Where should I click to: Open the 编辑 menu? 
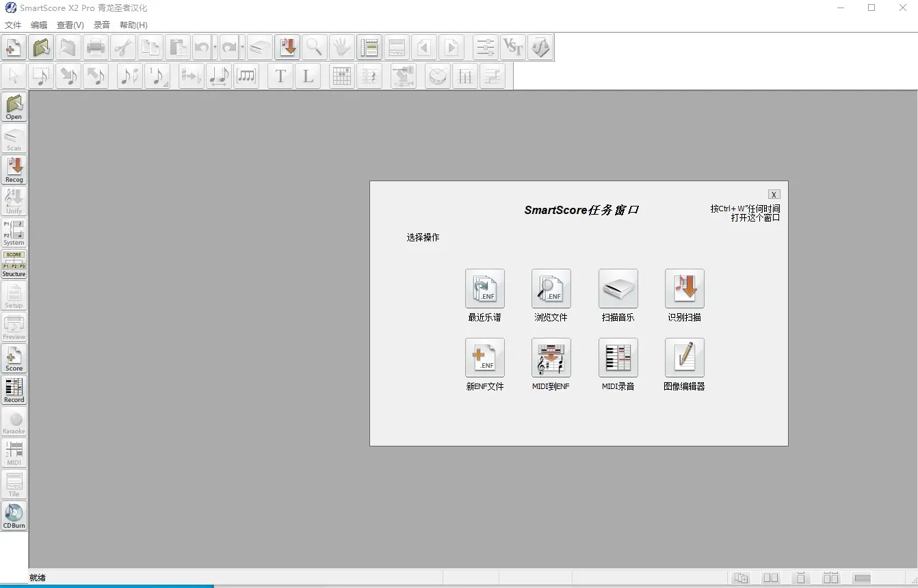[x=39, y=25]
